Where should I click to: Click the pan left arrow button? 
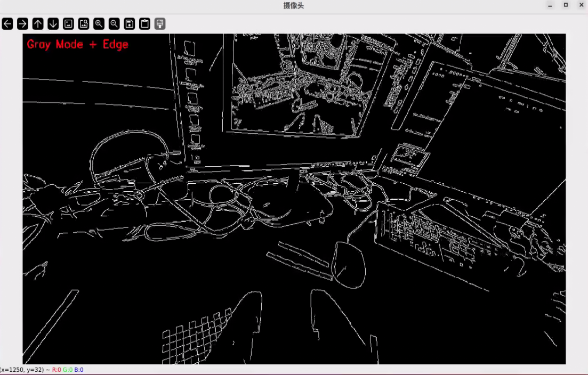click(x=7, y=23)
